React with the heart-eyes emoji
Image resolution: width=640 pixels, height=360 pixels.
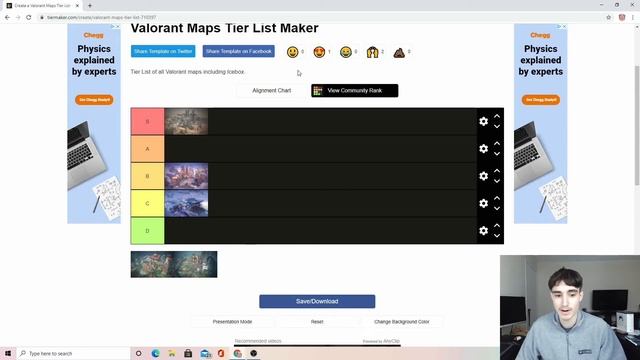point(319,52)
